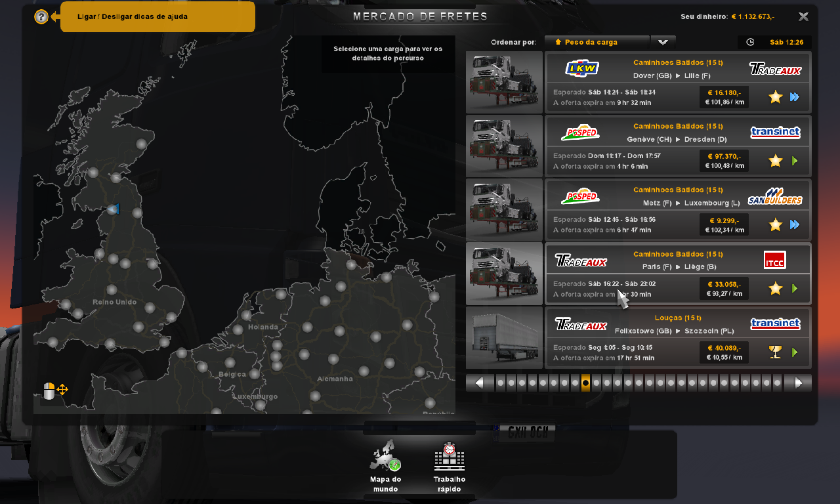
Task: Click the highlighted current page dot
Action: [x=585, y=383]
